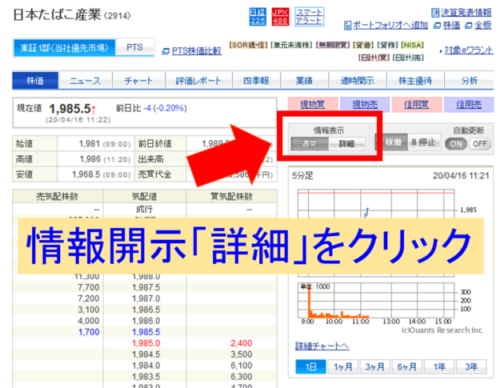The height and width of the screenshot is (388, 500).
Task: Click the 現在値 1,985.5 display
Action: click(x=70, y=109)
